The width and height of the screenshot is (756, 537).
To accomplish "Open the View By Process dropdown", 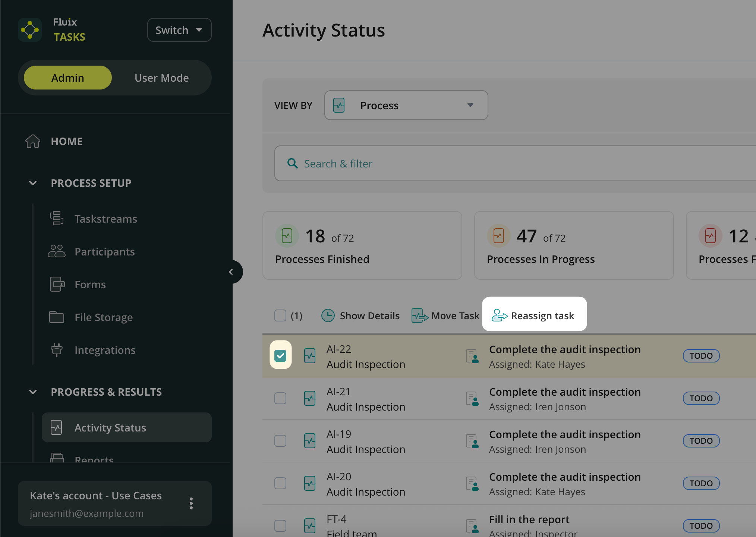I will 406,106.
